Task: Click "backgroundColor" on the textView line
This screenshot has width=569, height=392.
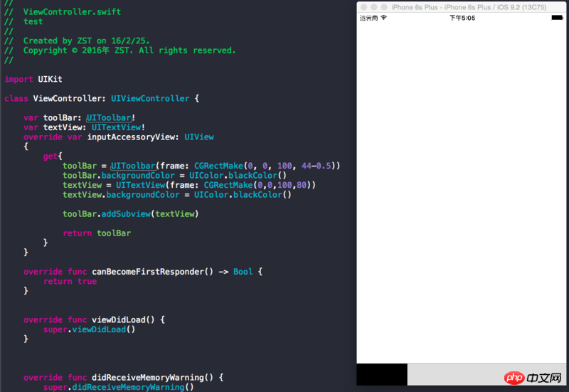Action: (x=143, y=194)
